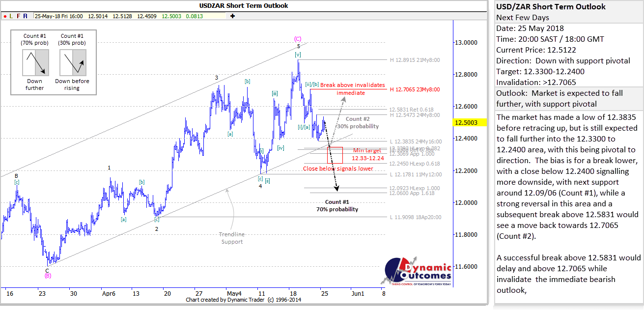The width and height of the screenshot is (644, 310).
Task: Click the Count #2 30% probability label
Action: pos(358,122)
